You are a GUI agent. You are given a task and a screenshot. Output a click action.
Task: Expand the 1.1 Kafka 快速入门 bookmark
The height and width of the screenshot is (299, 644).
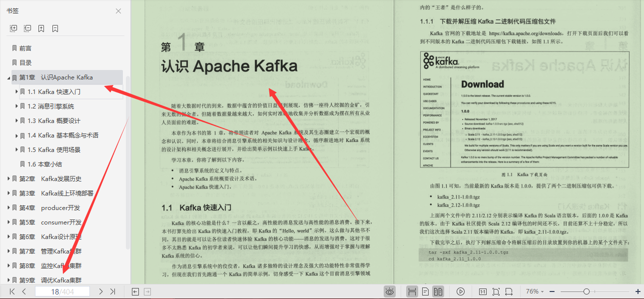click(x=16, y=91)
